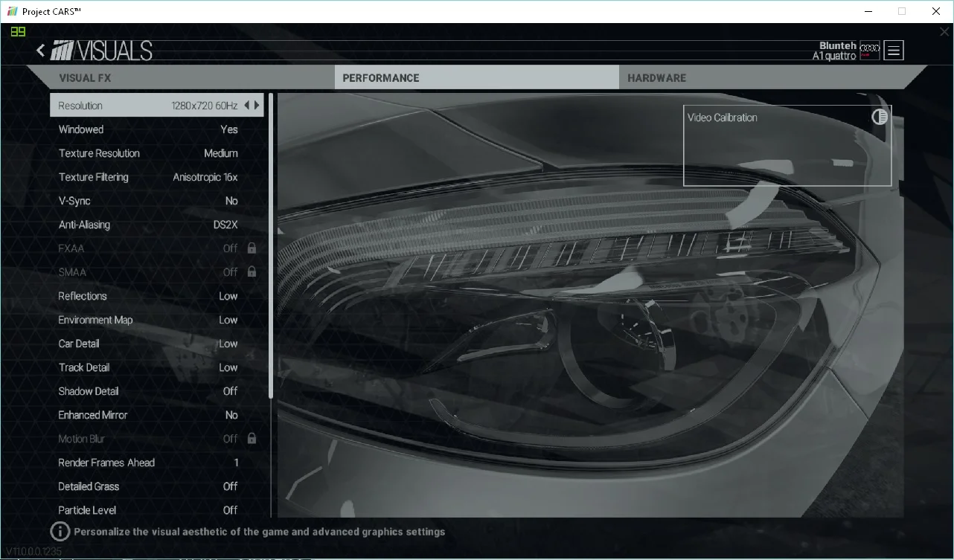The image size is (954, 560).
Task: Toggle the Particle Level setting
Action: tap(157, 510)
